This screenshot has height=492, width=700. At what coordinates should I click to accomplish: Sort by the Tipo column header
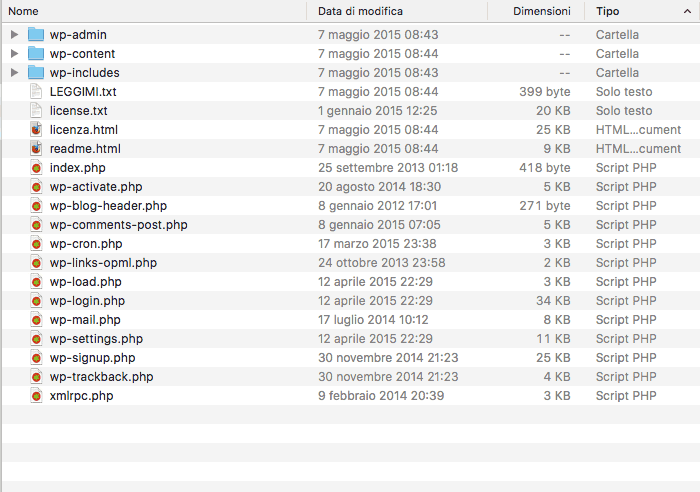(x=640, y=11)
